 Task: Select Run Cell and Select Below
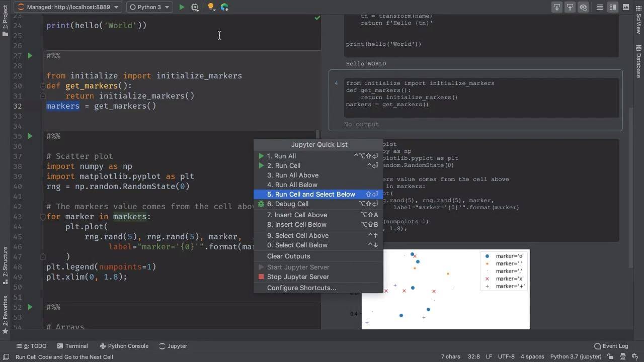tap(318, 194)
